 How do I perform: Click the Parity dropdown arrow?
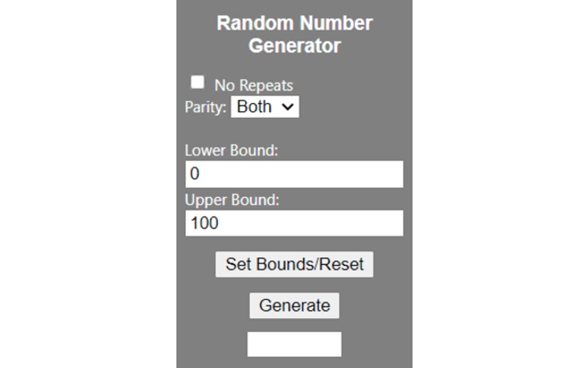tap(288, 106)
